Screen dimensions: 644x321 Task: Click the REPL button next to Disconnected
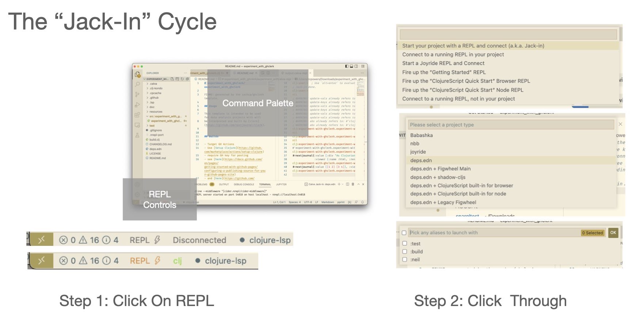click(x=145, y=240)
